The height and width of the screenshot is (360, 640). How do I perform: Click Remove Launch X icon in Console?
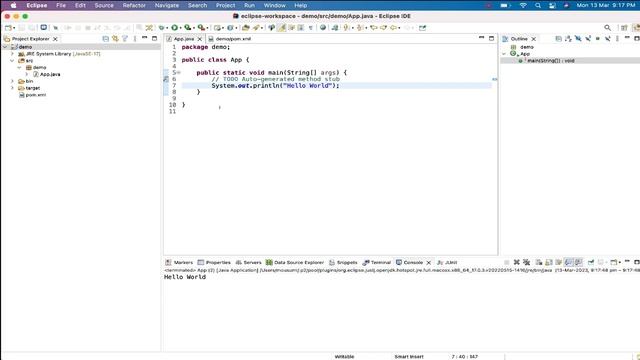coord(517,262)
